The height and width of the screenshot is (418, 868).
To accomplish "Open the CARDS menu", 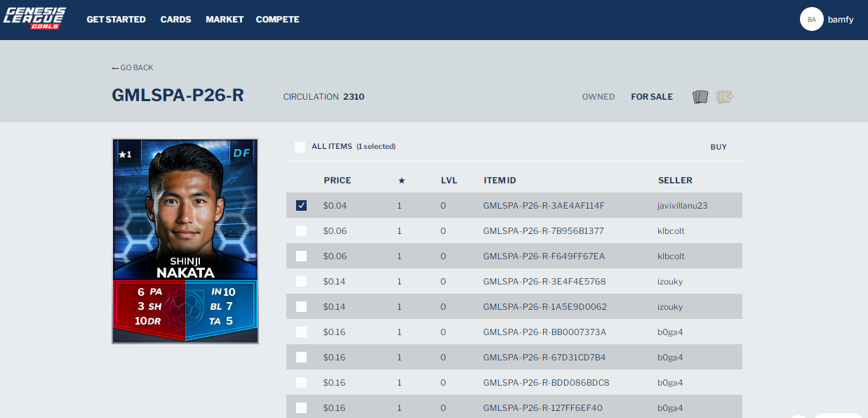I will click(x=175, y=20).
